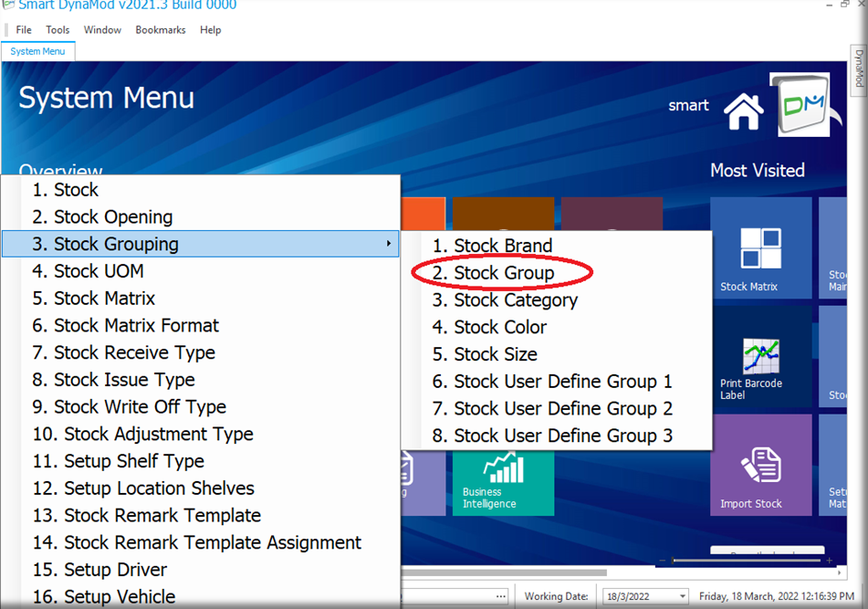Image resolution: width=868 pixels, height=609 pixels.
Task: Open the Stock Matrix tile
Action: [760, 248]
